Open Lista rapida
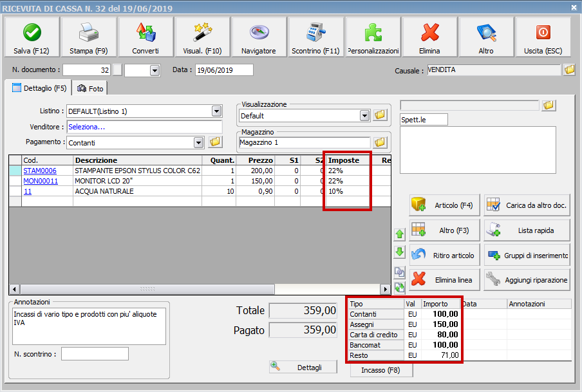The width and height of the screenshot is (582, 392). click(x=527, y=230)
